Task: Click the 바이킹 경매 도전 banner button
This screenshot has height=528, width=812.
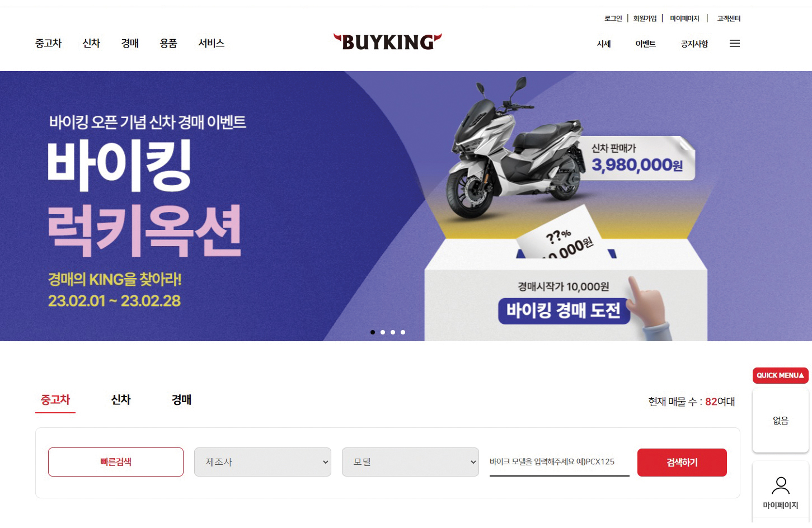Action: [564, 310]
